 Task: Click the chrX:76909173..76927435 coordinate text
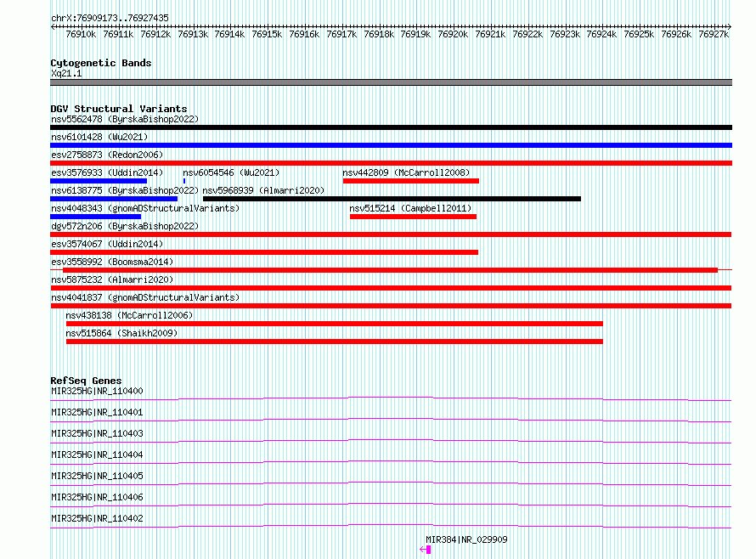click(110, 19)
